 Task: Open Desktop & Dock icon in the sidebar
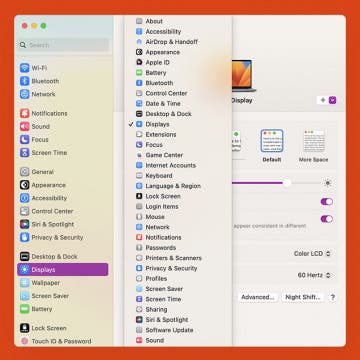tap(24, 256)
